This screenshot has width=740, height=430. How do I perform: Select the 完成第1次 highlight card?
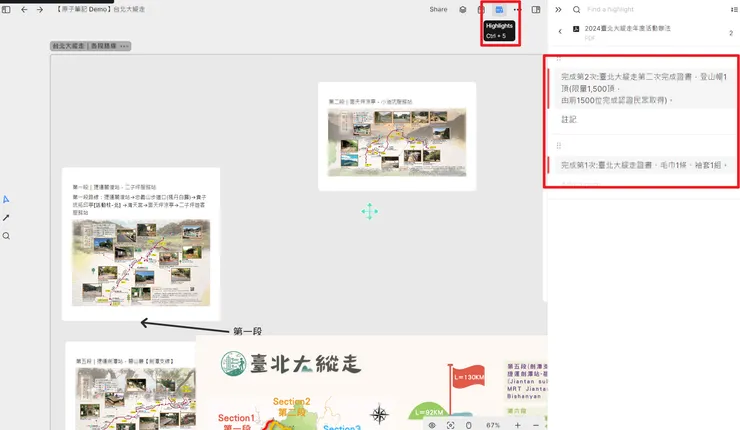click(x=644, y=165)
